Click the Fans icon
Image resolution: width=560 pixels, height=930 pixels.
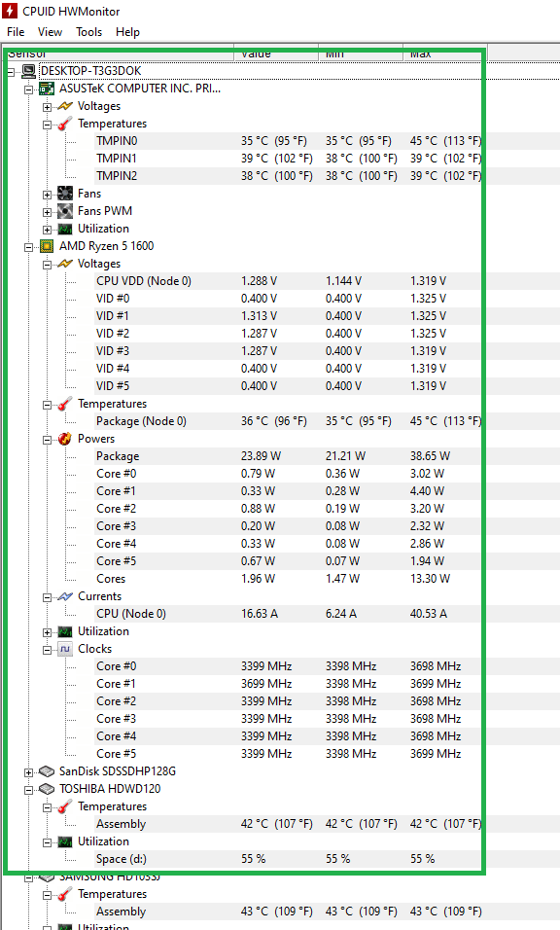[65, 194]
